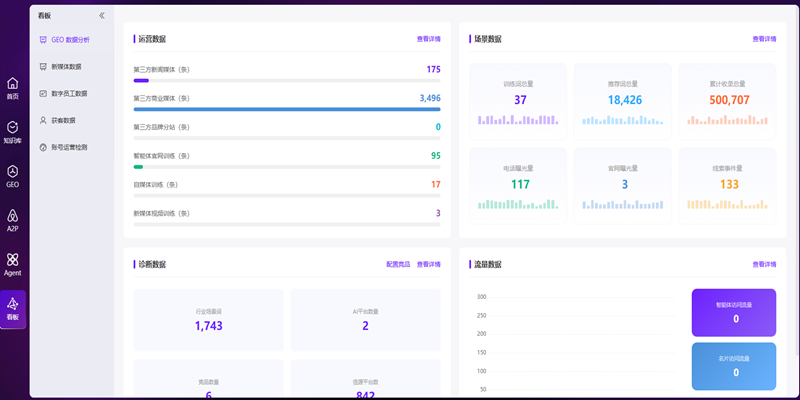Click the 第三方品牌分站 empty progress bar
This screenshot has width=800, height=400.
point(287,138)
